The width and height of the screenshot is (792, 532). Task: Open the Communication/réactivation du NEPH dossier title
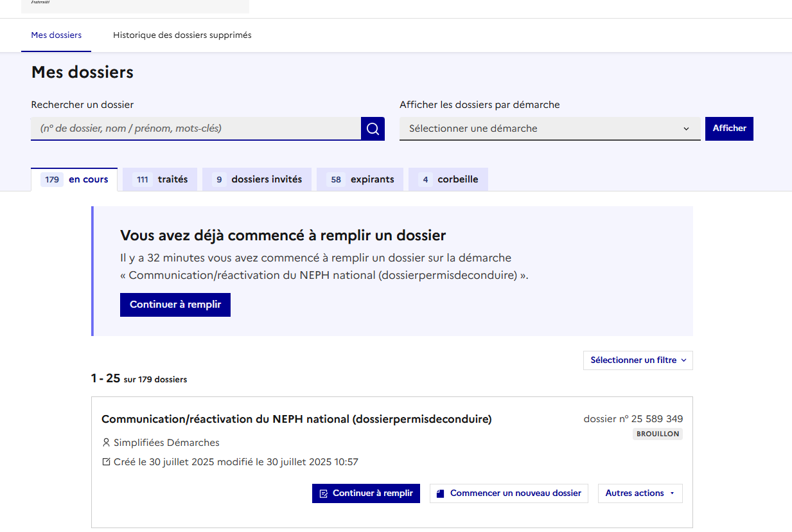(x=296, y=420)
